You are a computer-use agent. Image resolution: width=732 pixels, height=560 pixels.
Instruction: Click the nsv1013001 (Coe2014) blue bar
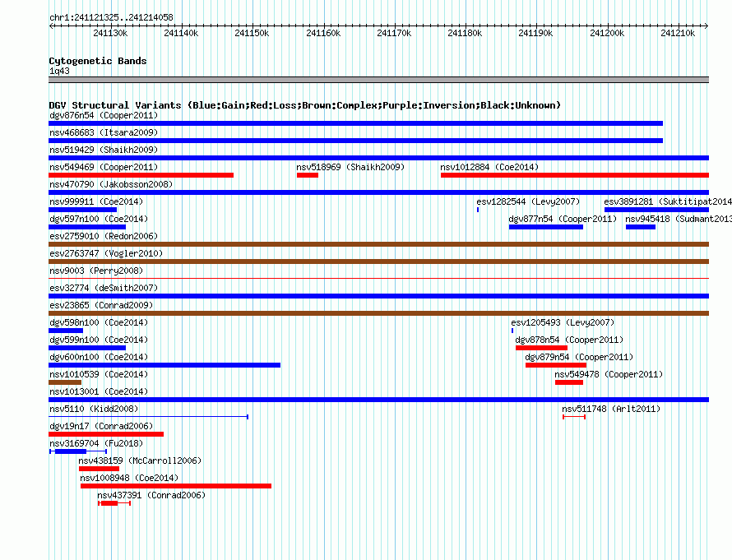coord(378,400)
